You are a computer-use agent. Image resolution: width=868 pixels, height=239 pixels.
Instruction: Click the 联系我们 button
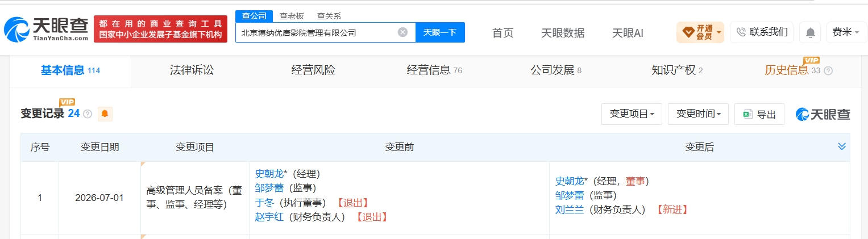coord(762,32)
